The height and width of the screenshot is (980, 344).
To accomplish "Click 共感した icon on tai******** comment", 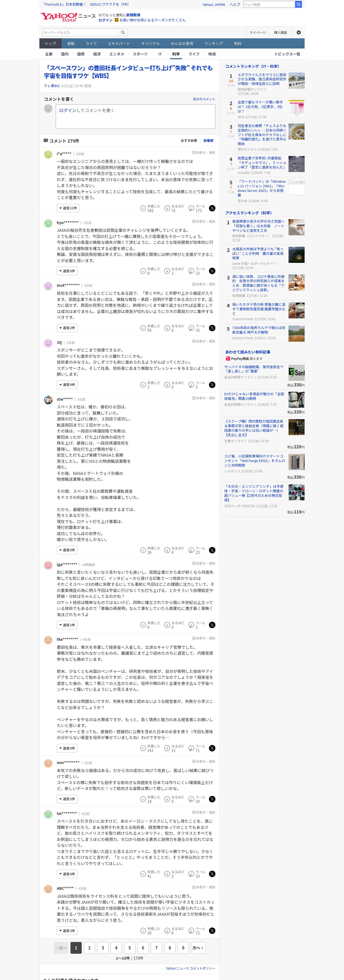I will tap(143, 874).
